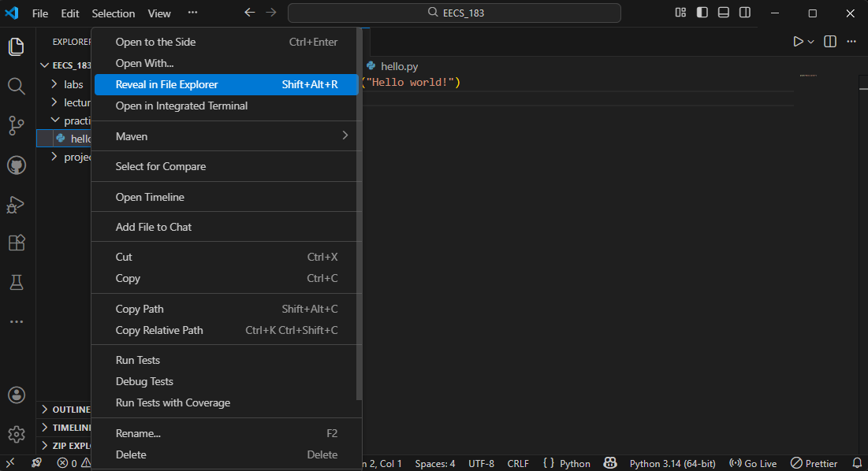Open the GitHub view in activity bar
Screen dimensions: 868x471
coord(17,165)
